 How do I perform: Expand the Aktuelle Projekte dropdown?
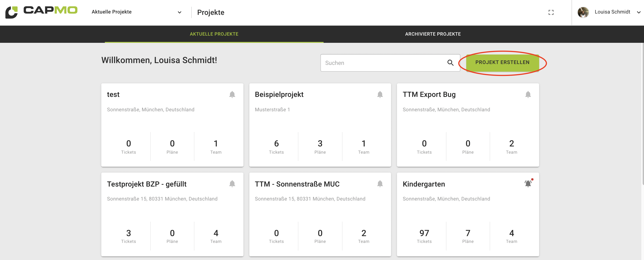click(x=179, y=12)
